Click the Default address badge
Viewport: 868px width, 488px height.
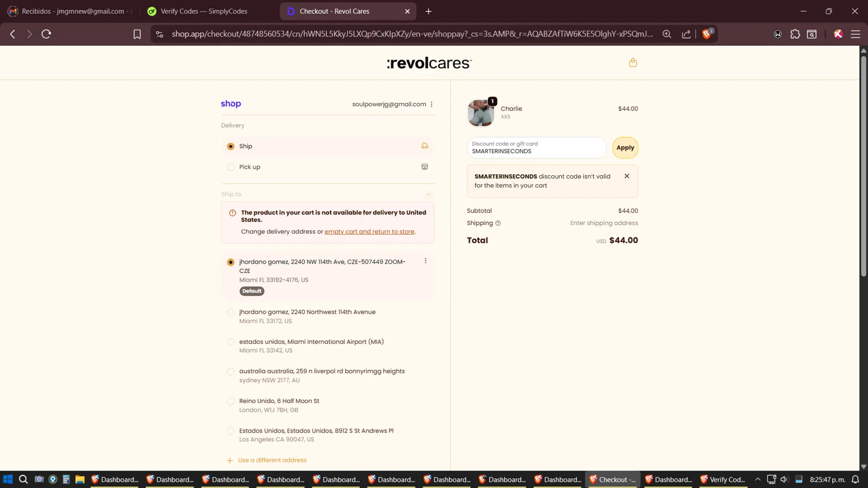tap(252, 291)
